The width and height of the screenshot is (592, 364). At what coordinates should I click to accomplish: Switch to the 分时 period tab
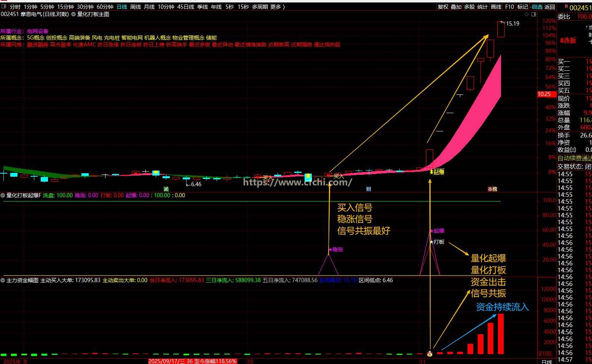click(x=15, y=7)
